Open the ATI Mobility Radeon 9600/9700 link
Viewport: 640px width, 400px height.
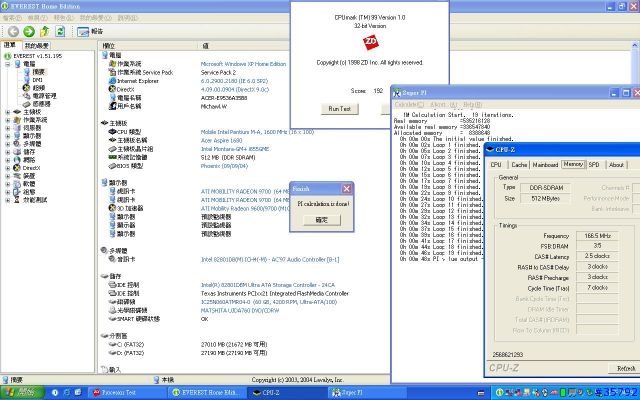coord(245,209)
